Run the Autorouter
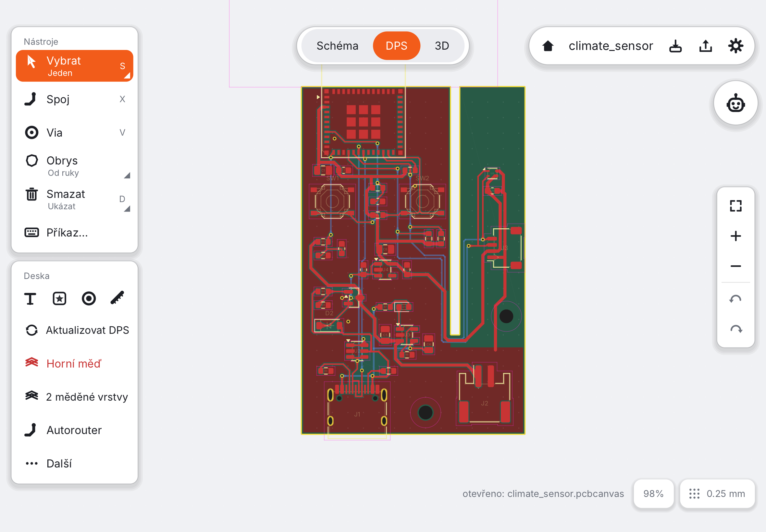766x532 pixels. [x=74, y=430]
